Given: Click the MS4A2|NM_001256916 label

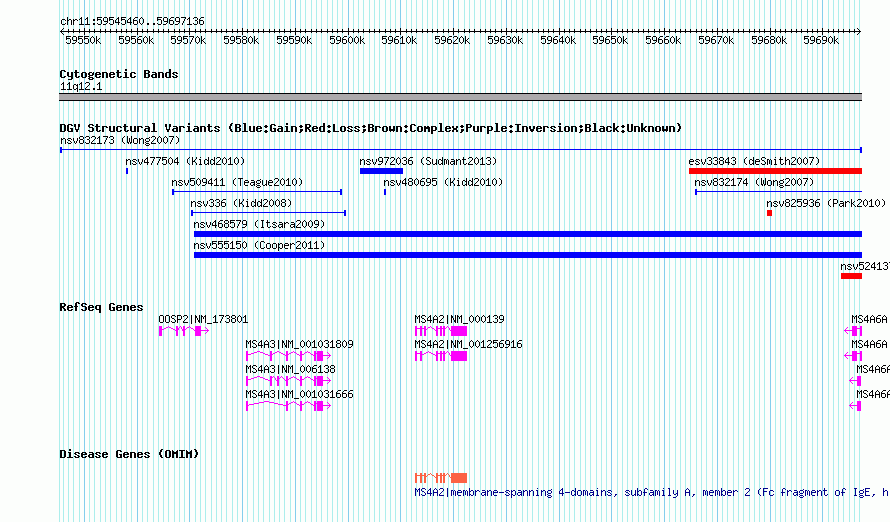Looking at the screenshot, I should pos(468,344).
